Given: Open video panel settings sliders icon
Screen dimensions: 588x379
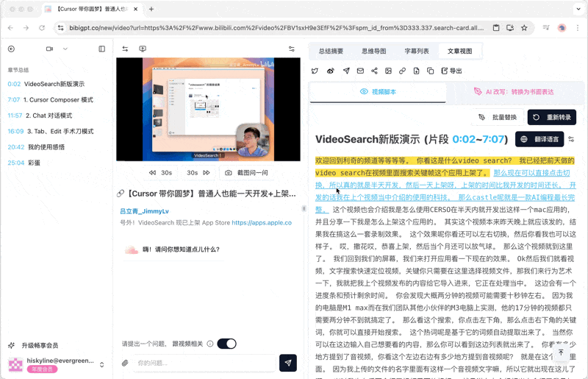Looking at the screenshot, I should 292,49.
